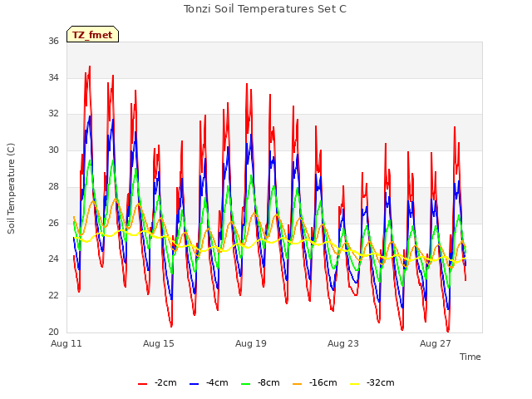Image resolution: width=532 pixels, height=399 pixels.
Task: Click the 24 y-axis tick label
Action: [53, 259]
